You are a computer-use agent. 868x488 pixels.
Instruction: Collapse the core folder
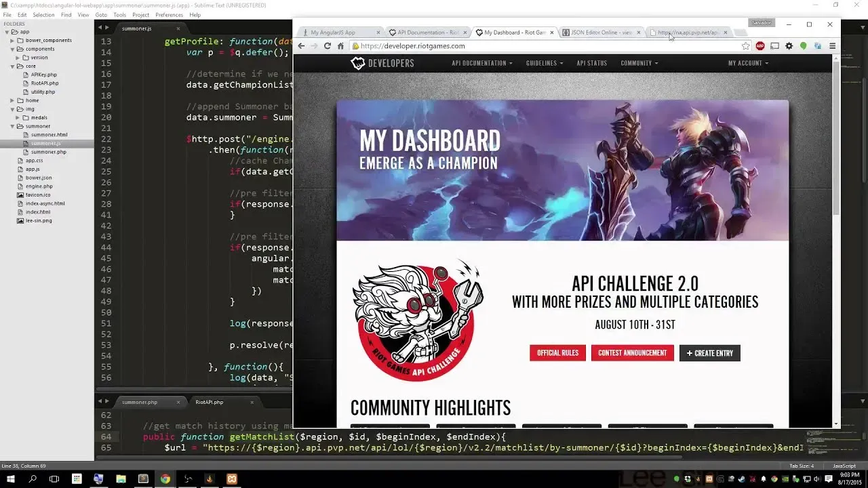[12, 66]
